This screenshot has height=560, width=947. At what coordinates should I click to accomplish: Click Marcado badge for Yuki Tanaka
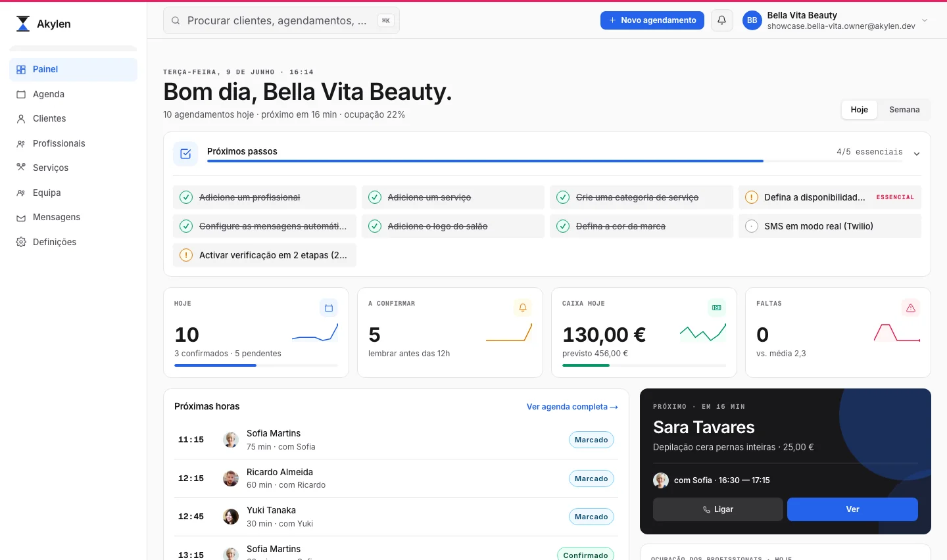[x=591, y=517]
